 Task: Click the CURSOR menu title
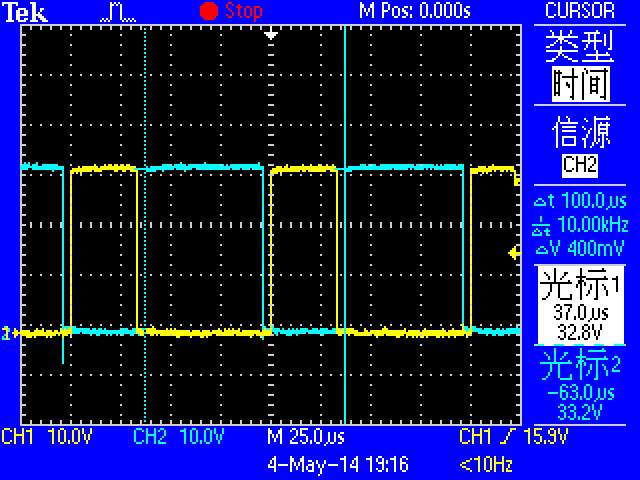tap(580, 11)
